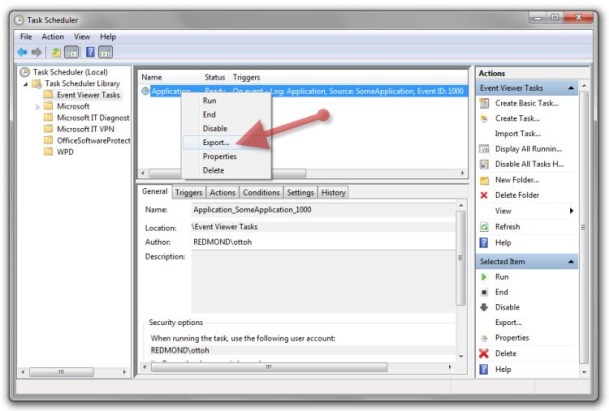Click the Create Basic Task icon
Image resolution: width=609 pixels, height=411 pixels.
tap(484, 103)
